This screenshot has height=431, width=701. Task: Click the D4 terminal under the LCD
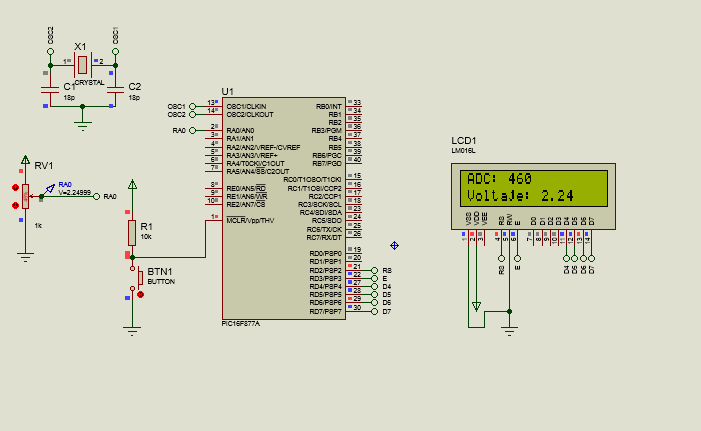(x=566, y=258)
